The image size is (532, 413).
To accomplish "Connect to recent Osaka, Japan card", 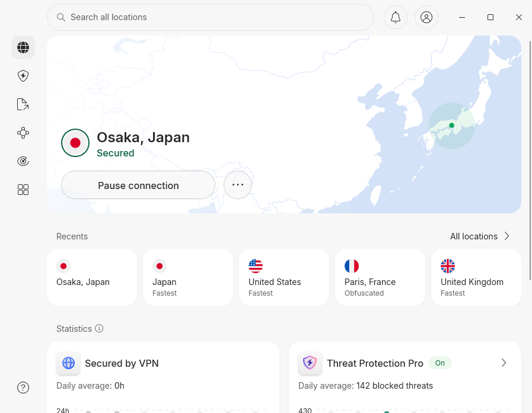I will click(x=92, y=277).
